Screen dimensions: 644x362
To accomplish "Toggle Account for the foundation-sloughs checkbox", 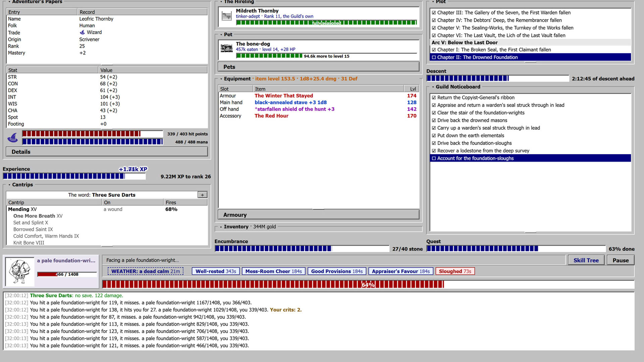I will coord(434,158).
